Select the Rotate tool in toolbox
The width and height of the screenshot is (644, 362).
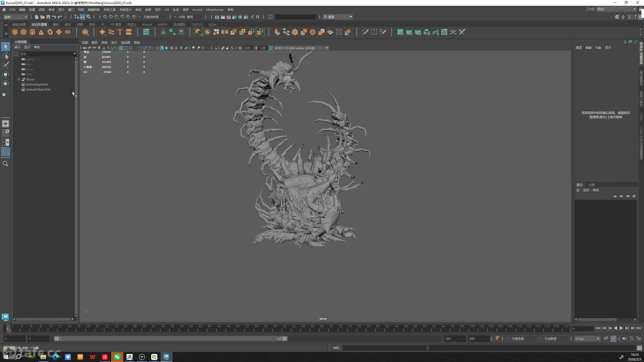[x=5, y=83]
